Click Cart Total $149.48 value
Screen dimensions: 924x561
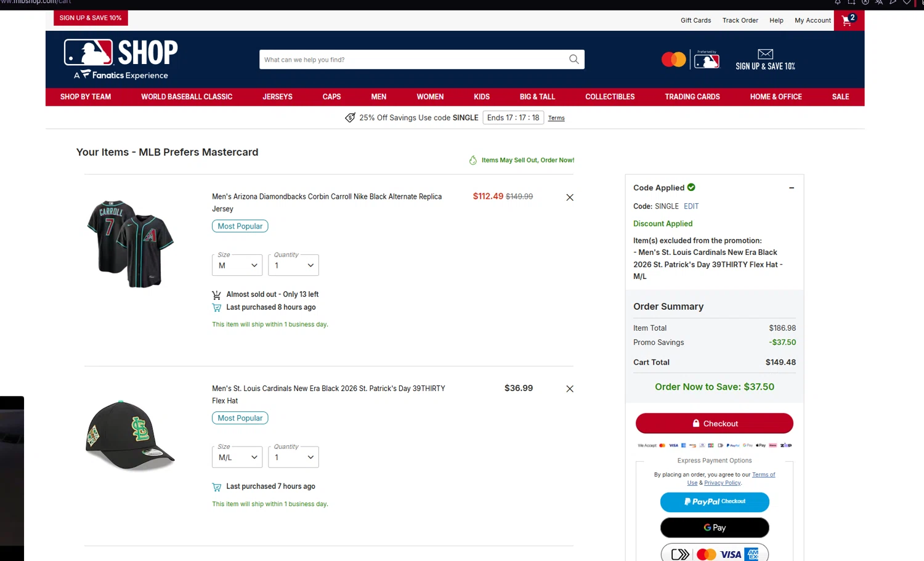click(780, 362)
